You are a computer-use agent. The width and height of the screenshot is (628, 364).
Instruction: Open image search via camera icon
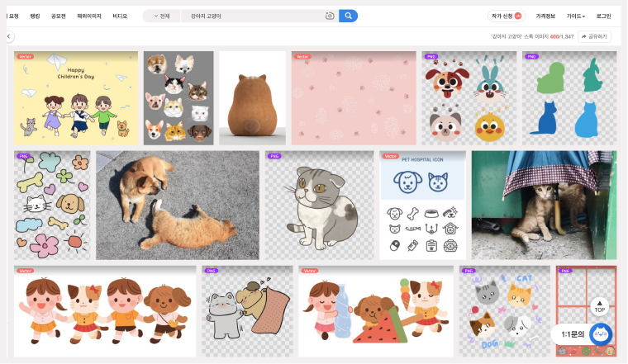tap(330, 16)
